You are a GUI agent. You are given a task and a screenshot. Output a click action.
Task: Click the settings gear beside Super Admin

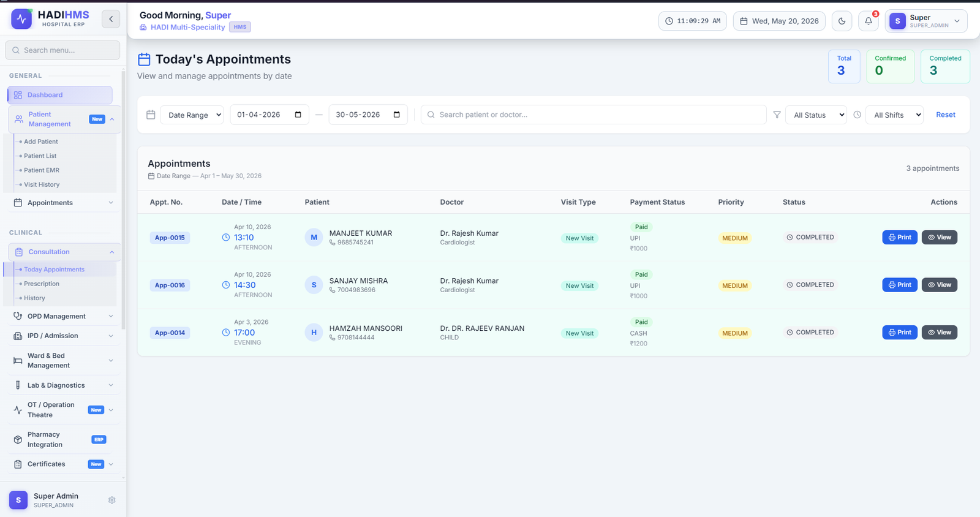point(112,500)
